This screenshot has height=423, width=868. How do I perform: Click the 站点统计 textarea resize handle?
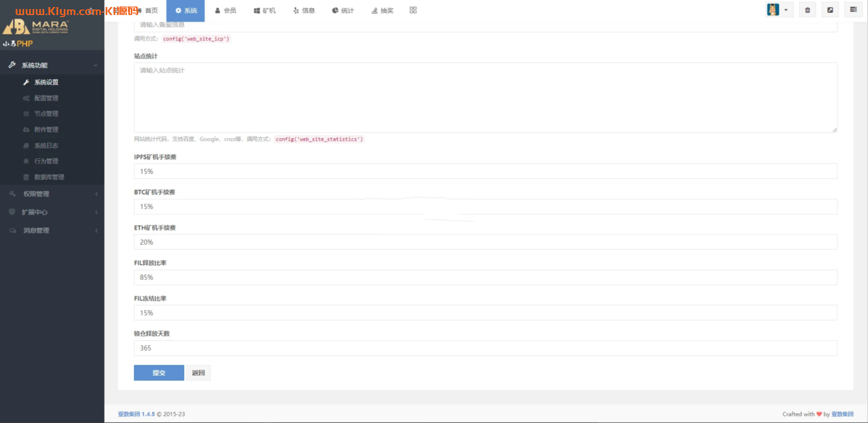tap(834, 130)
